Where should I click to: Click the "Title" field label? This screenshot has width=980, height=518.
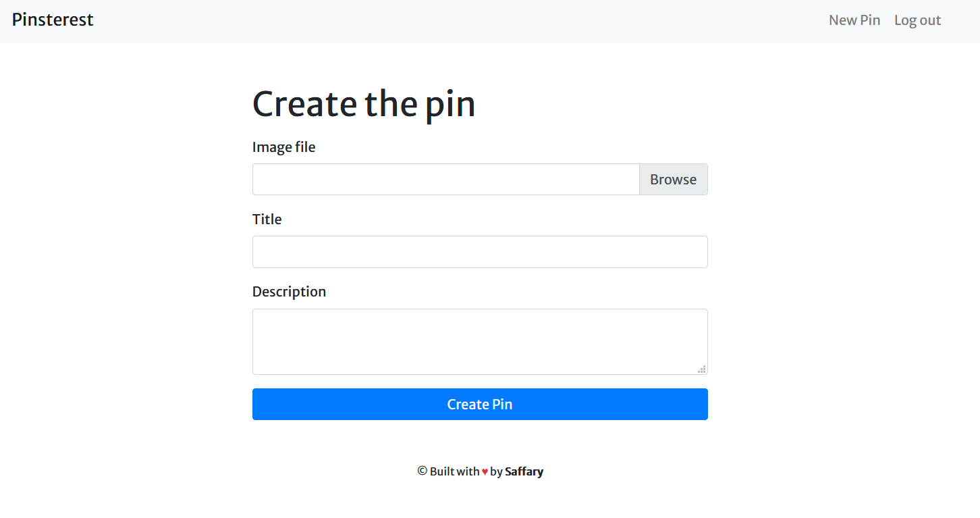tap(267, 219)
